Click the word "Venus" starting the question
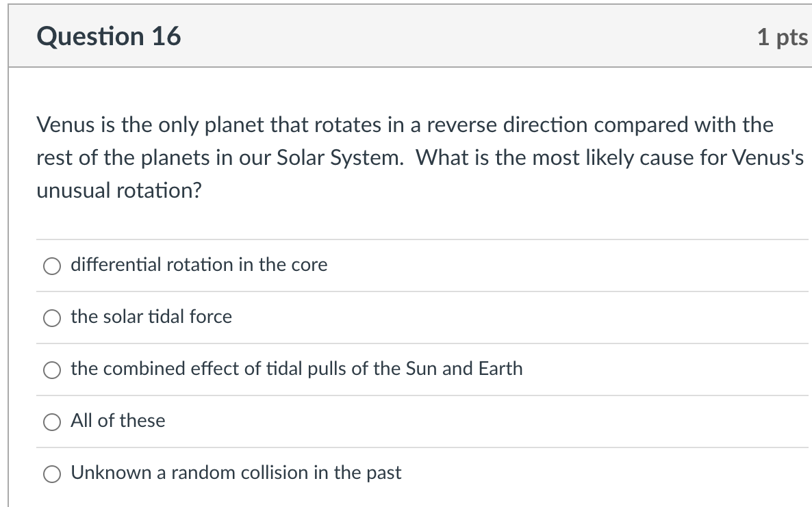This screenshot has height=507, width=812. [61, 125]
